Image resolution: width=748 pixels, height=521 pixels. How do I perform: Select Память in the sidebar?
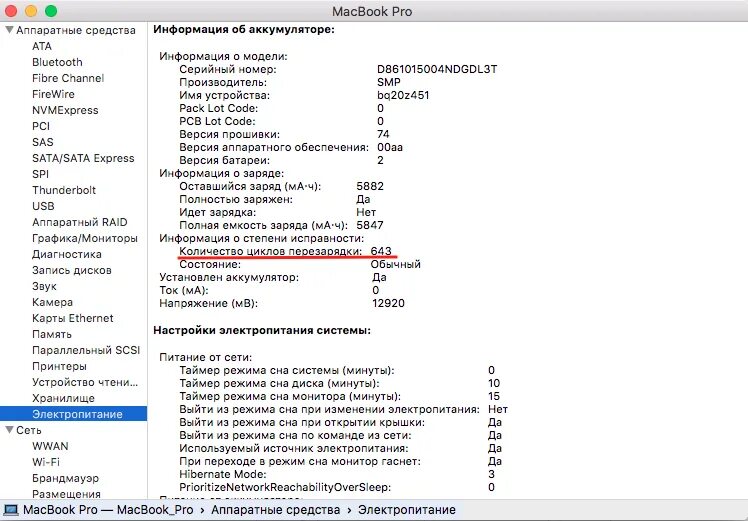pos(52,334)
